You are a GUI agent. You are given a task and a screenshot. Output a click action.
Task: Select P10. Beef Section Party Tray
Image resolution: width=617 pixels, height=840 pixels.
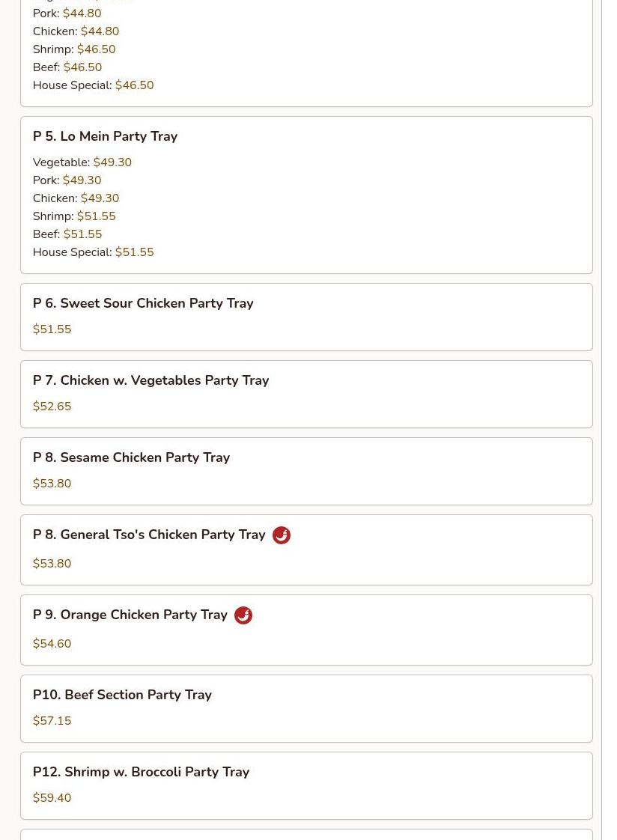[122, 695]
